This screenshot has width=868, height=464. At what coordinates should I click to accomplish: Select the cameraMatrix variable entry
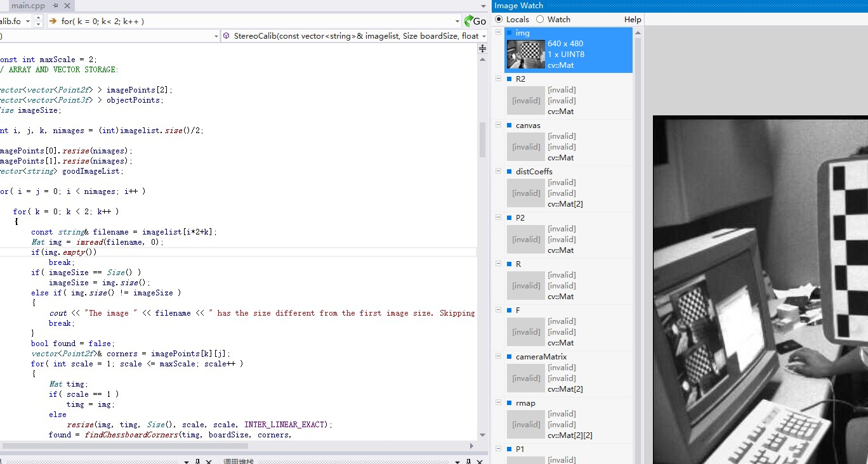click(x=541, y=357)
